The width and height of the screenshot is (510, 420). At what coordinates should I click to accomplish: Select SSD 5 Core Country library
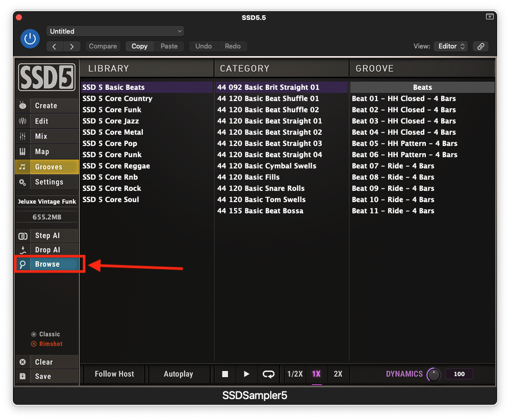[x=147, y=98]
